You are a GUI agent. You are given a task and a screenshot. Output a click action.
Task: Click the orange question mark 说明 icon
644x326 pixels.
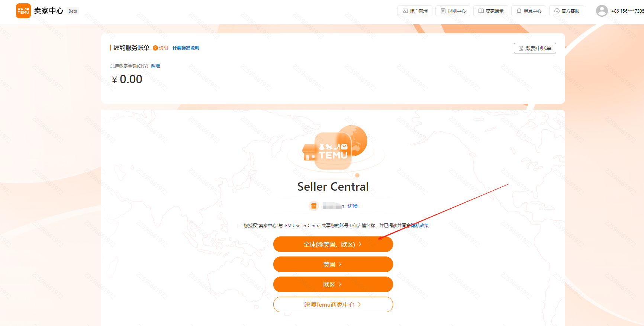tap(155, 48)
